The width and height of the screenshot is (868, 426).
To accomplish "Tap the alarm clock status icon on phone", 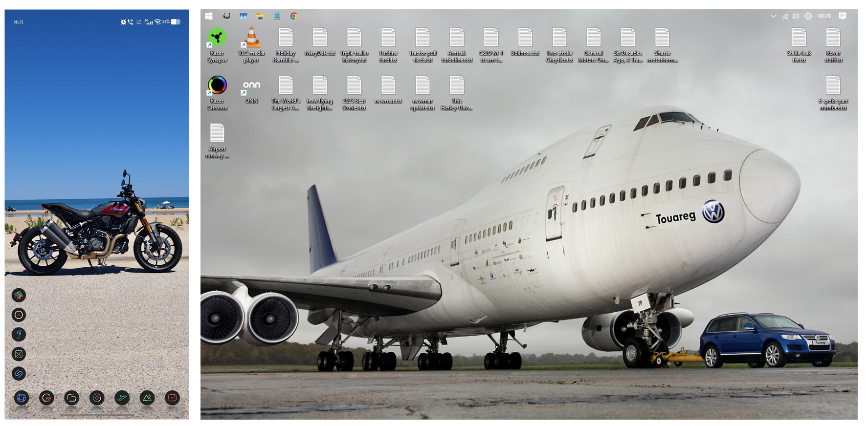I will [123, 22].
